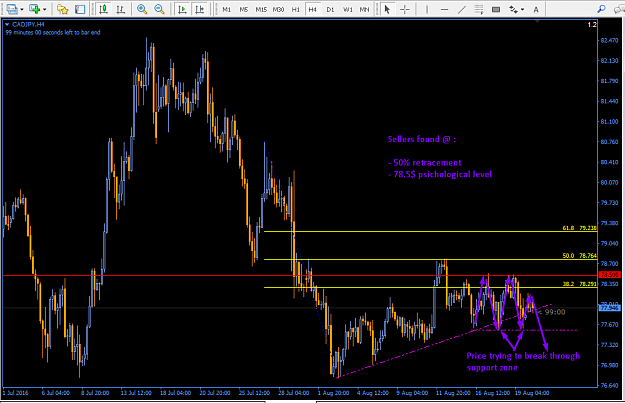
Task: Click the 82.470 price scale label
Action: (x=609, y=40)
